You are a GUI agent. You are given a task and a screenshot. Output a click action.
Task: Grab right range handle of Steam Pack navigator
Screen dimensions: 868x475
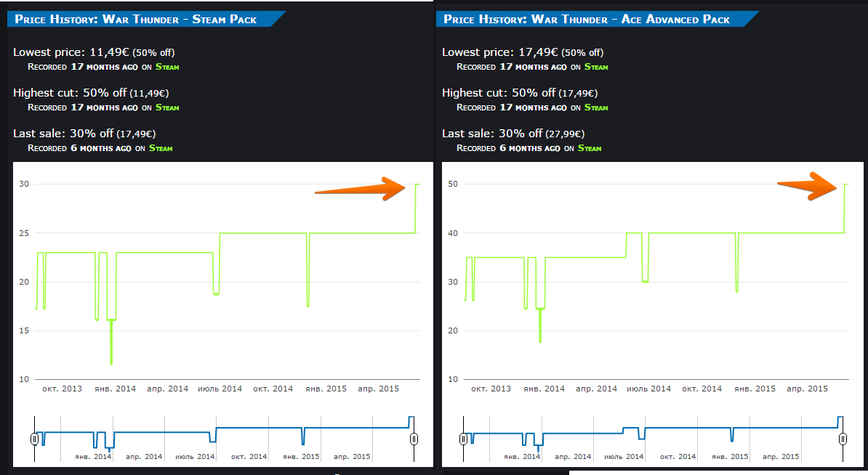tap(414, 439)
